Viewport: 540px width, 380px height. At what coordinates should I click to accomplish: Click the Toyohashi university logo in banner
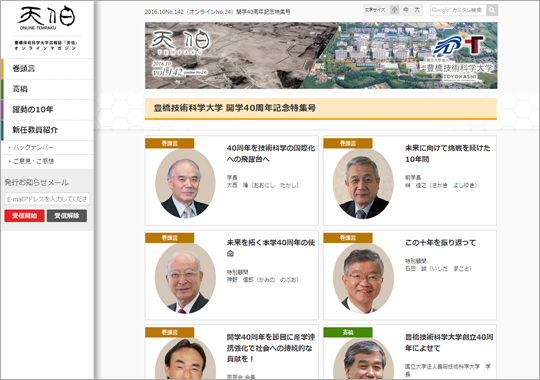tap(459, 59)
